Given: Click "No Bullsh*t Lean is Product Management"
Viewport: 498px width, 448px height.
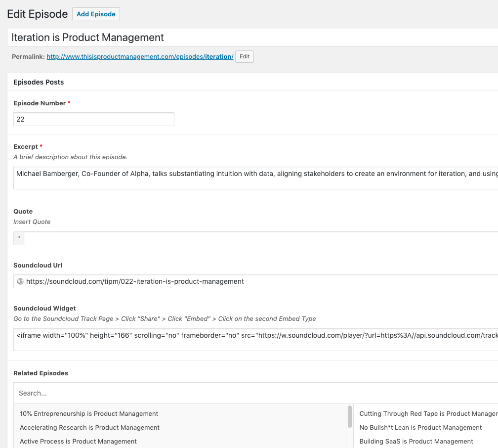Looking at the screenshot, I should point(420,428).
